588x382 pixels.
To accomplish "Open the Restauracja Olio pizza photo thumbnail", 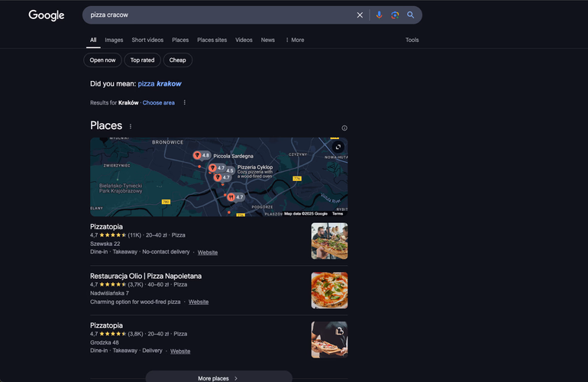I will pyautogui.click(x=329, y=290).
